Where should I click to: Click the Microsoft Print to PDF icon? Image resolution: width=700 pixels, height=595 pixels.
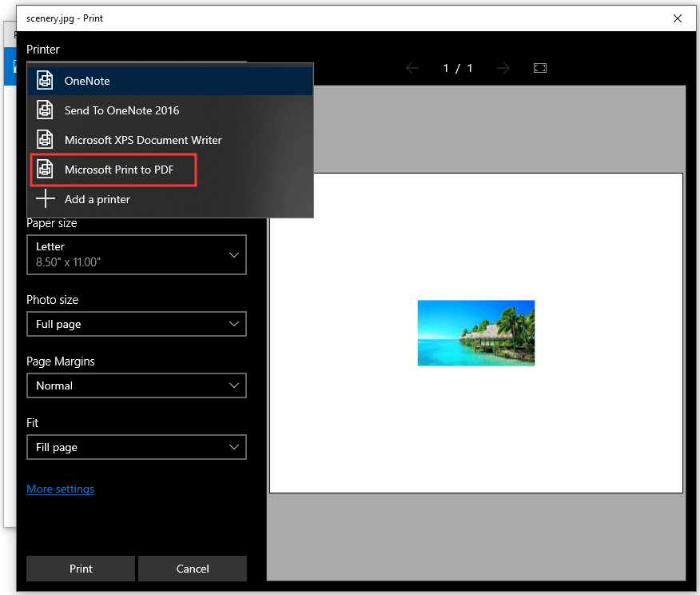coord(45,170)
